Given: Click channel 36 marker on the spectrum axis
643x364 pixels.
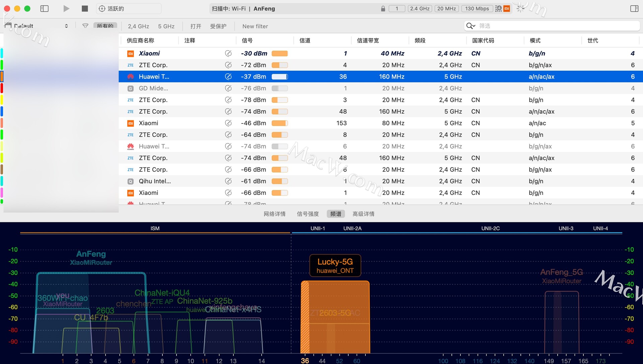Looking at the screenshot, I should point(305,361).
